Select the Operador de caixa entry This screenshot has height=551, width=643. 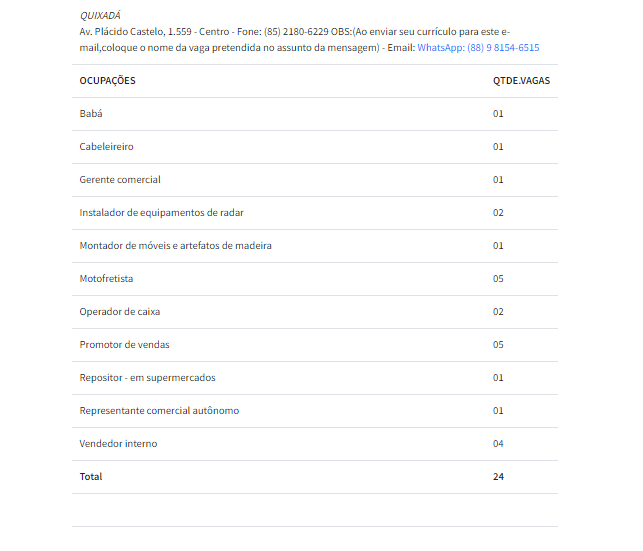[x=119, y=312]
